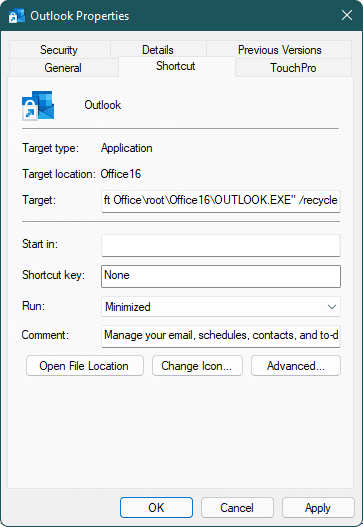
Task: Apply the shortcut changes
Action: pyautogui.click(x=318, y=508)
